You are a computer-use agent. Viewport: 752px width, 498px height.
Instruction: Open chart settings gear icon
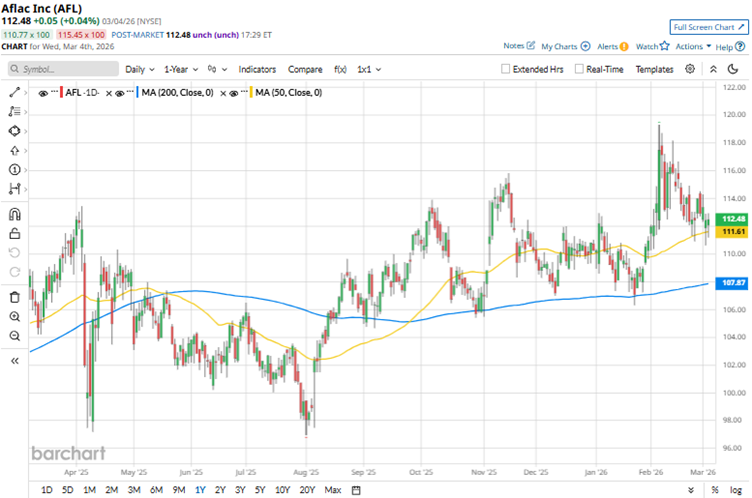click(x=690, y=69)
